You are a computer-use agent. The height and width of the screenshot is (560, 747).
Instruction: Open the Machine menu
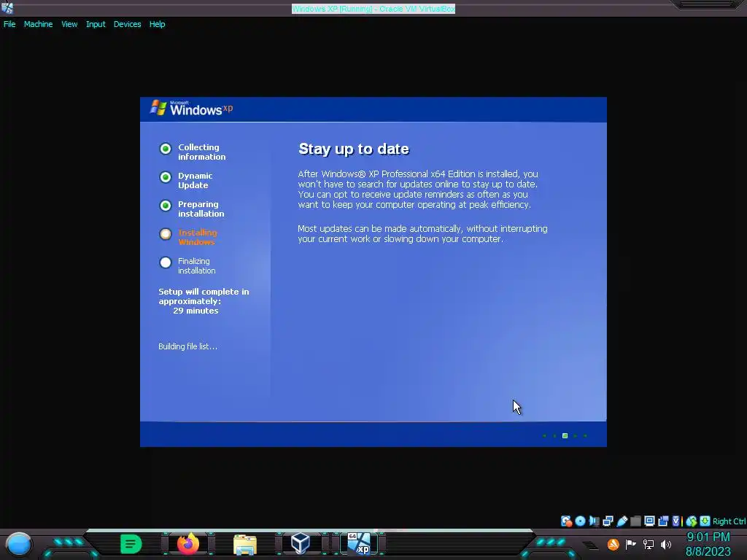coord(38,24)
